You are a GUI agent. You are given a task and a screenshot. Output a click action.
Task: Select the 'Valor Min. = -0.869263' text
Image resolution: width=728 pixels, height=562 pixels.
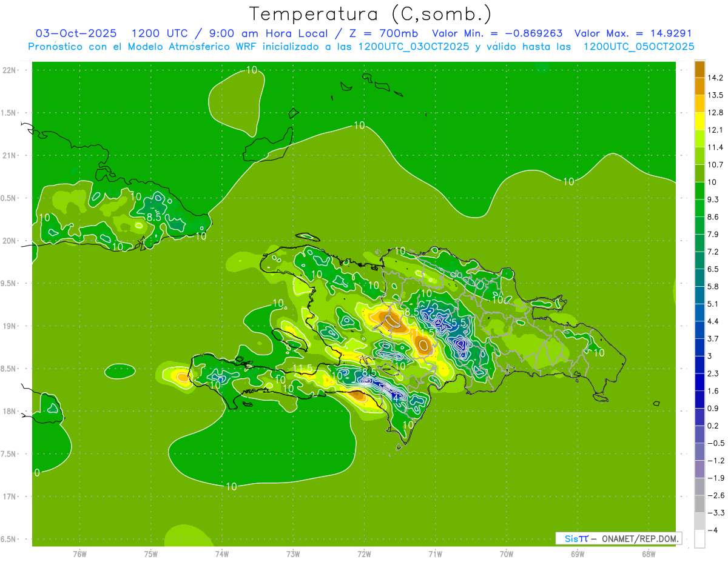[x=497, y=33]
